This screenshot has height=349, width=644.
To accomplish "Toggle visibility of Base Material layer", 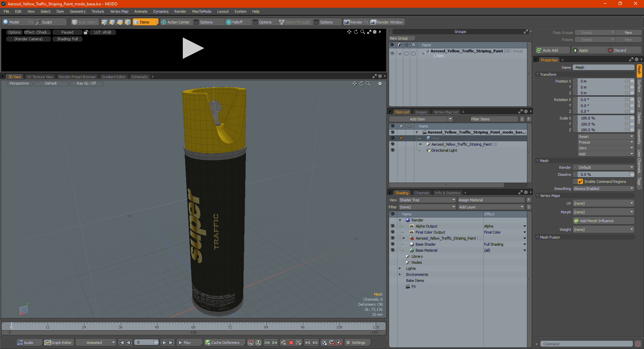I will 392,250.
